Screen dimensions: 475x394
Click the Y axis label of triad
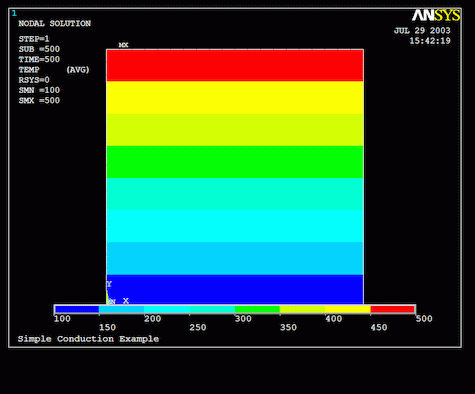(x=109, y=284)
